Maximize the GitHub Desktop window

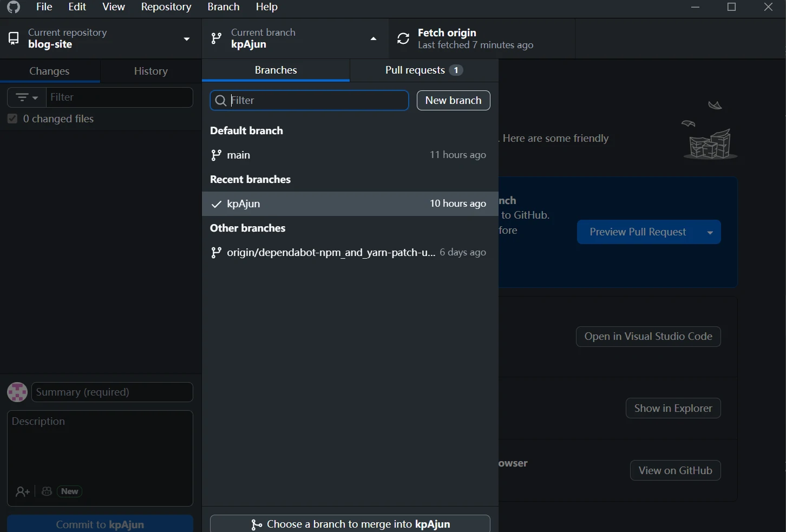point(732,7)
